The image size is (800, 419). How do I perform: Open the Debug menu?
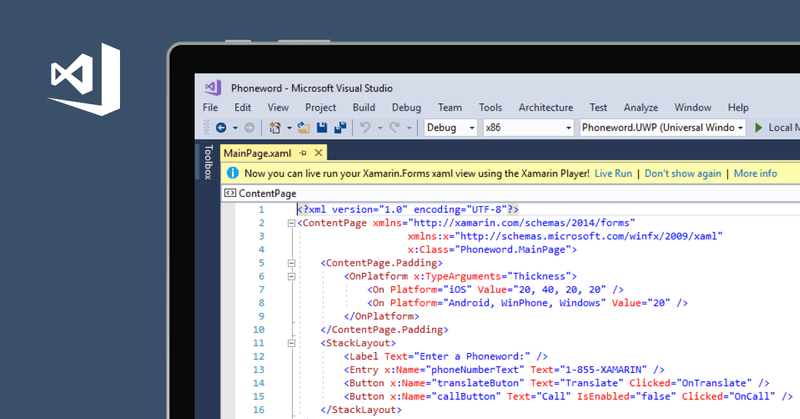406,108
